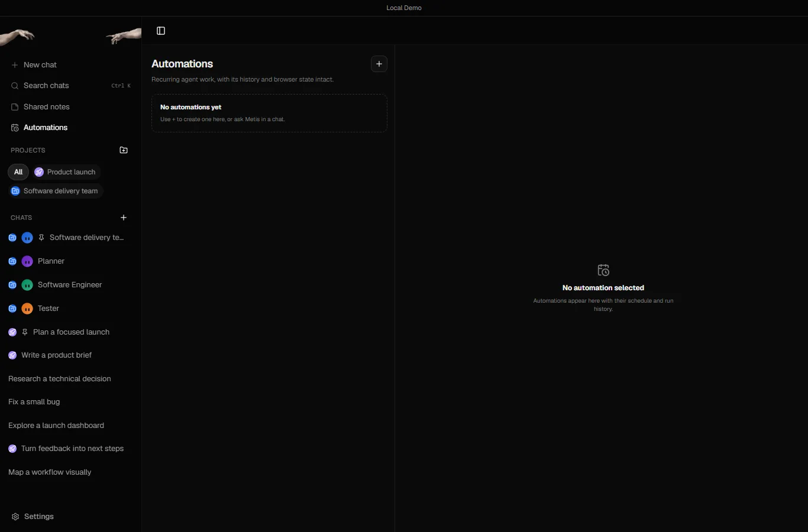Toggle the sidebar panel icon
This screenshot has width=808, height=532.
[161, 31]
